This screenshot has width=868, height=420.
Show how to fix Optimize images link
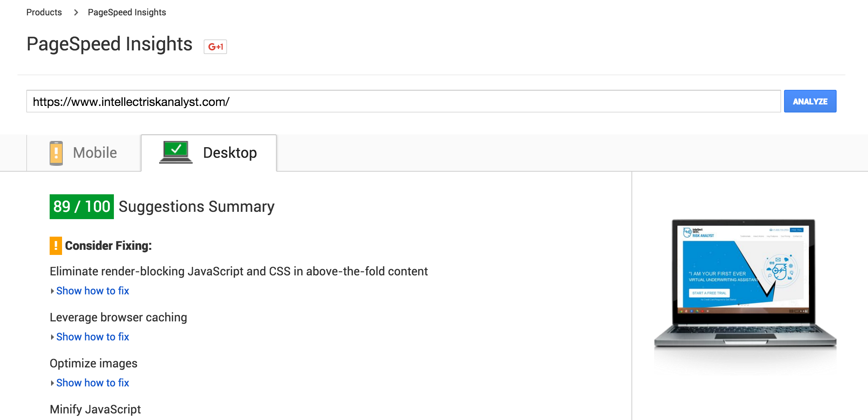click(x=93, y=383)
